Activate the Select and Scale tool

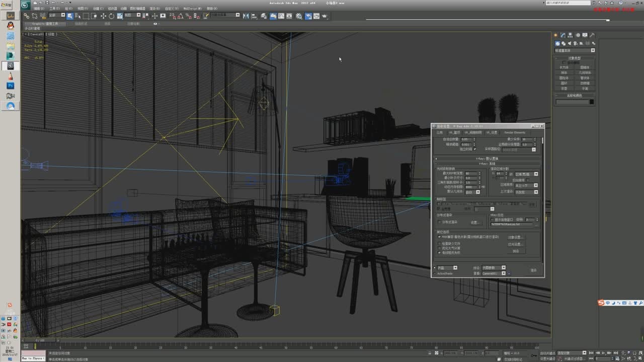pos(119,16)
